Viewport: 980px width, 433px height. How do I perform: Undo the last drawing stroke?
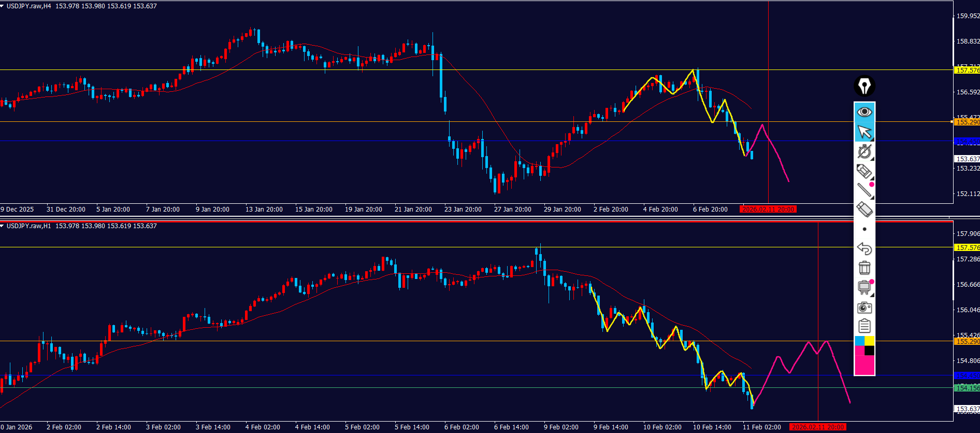point(864,249)
